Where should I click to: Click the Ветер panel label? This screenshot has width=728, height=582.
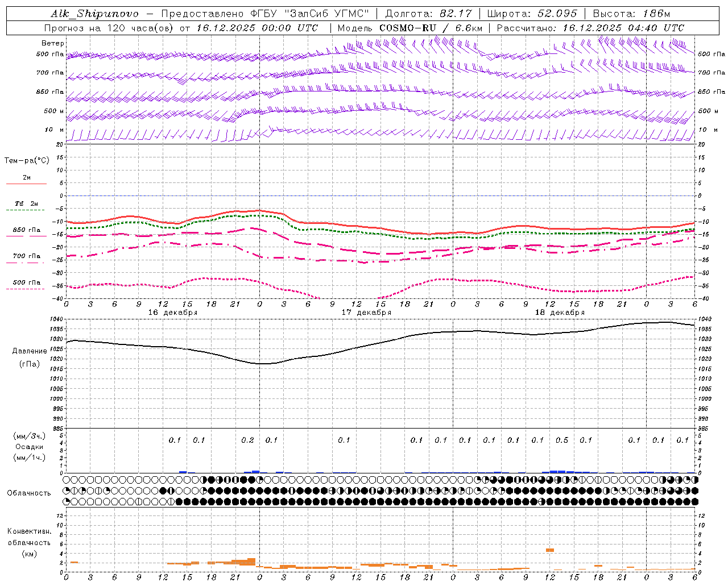tap(53, 43)
